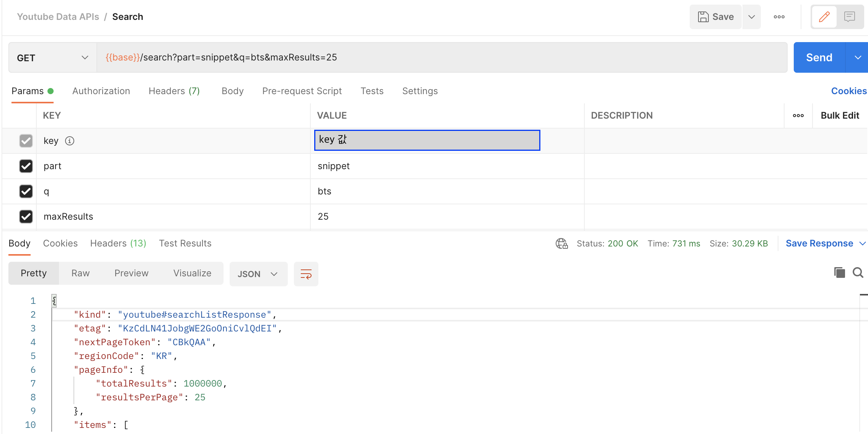Open the three-dot more actions menu

779,17
